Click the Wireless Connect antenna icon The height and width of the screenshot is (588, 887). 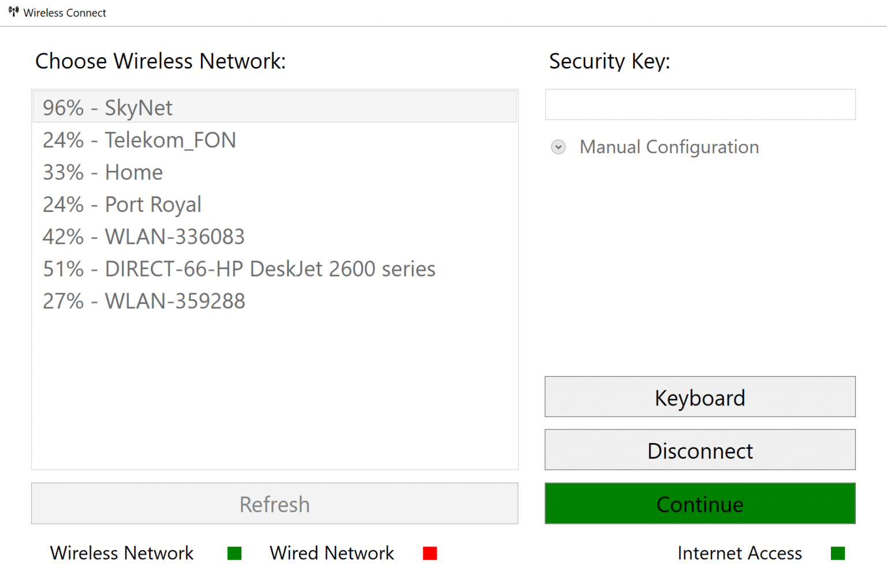click(x=13, y=11)
